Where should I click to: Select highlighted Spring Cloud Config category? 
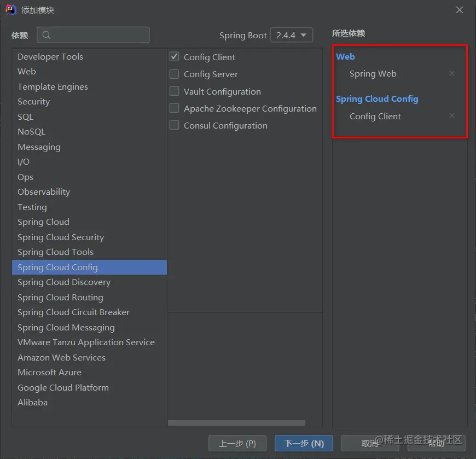click(89, 267)
